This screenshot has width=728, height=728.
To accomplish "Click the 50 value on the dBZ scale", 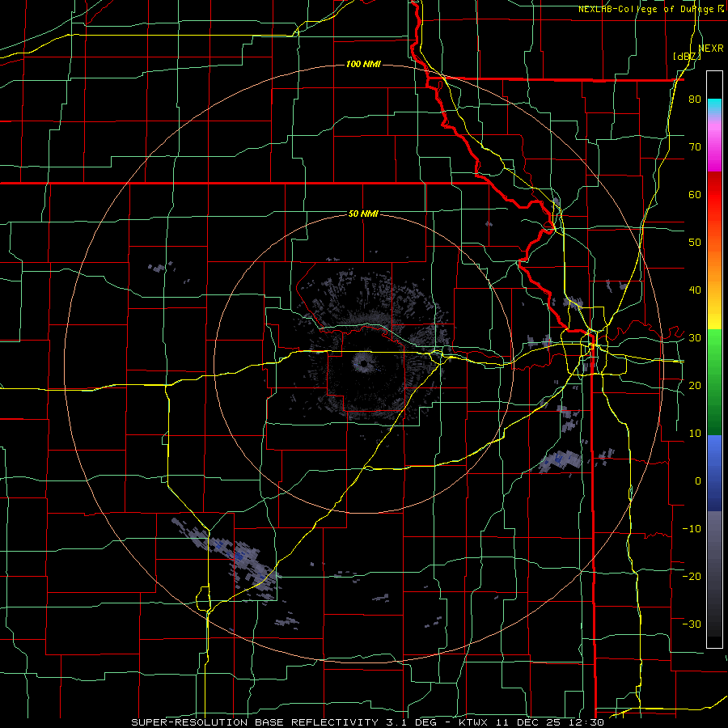I will click(x=695, y=243).
